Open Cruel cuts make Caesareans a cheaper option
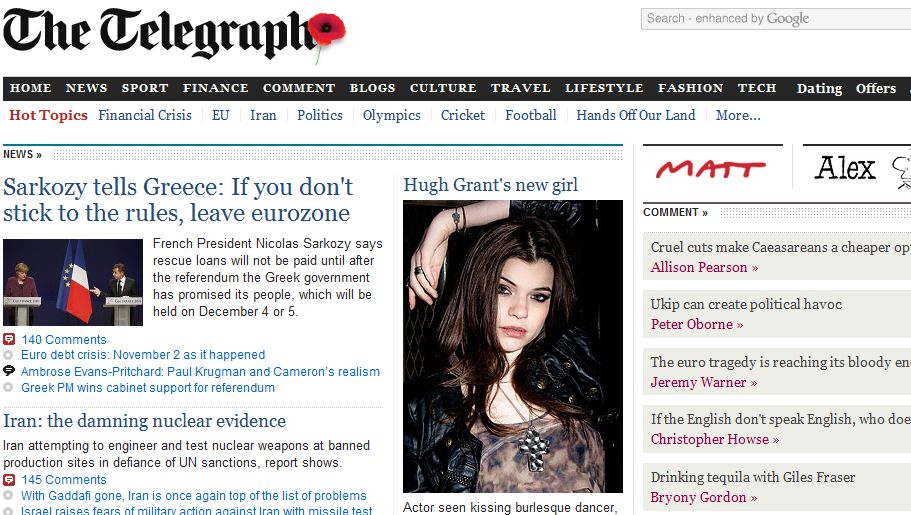The image size is (911, 515). 780,248
